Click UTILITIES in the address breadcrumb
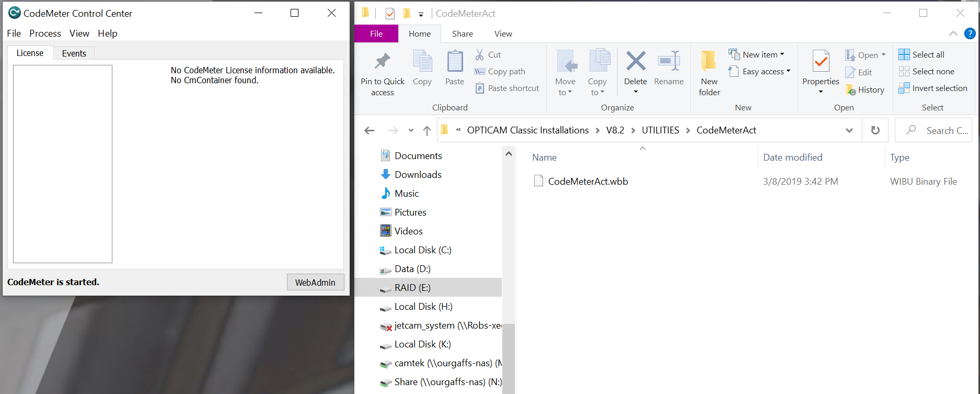The height and width of the screenshot is (394, 980). coord(660,130)
